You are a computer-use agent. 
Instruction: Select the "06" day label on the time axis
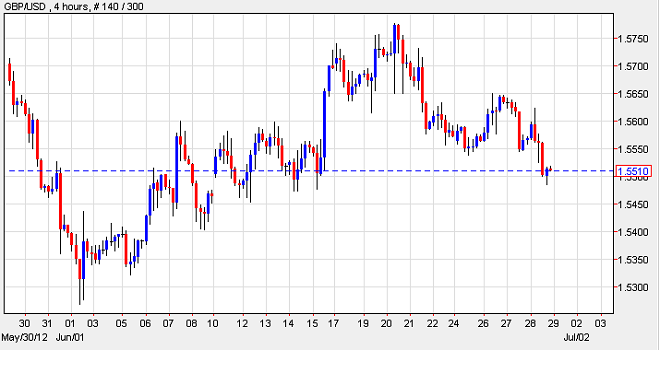[145, 323]
